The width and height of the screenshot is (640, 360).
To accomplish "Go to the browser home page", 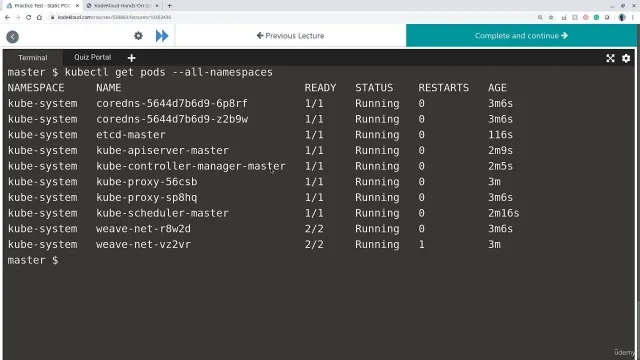I will pyautogui.click(x=39, y=17).
